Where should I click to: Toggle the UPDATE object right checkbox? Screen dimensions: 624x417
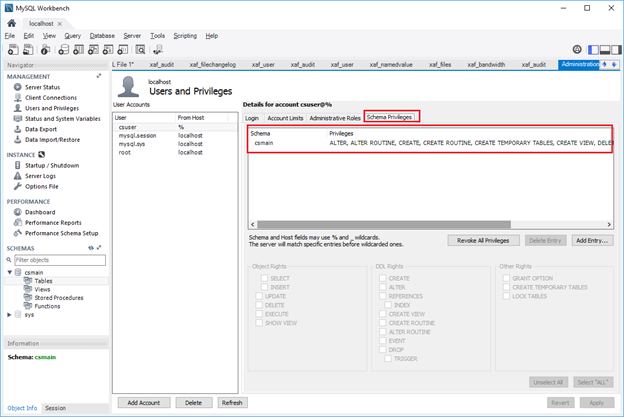click(x=259, y=296)
